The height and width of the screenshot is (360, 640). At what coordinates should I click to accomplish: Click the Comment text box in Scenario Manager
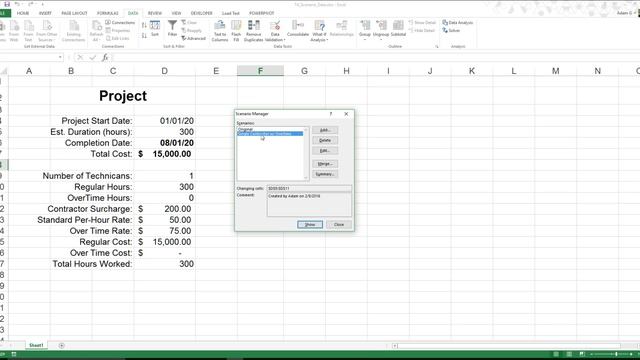coord(309,204)
